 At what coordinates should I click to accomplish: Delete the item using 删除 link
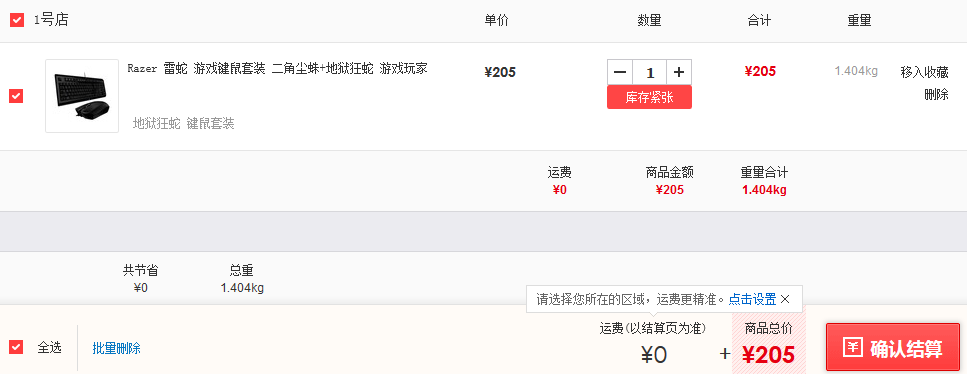point(936,94)
